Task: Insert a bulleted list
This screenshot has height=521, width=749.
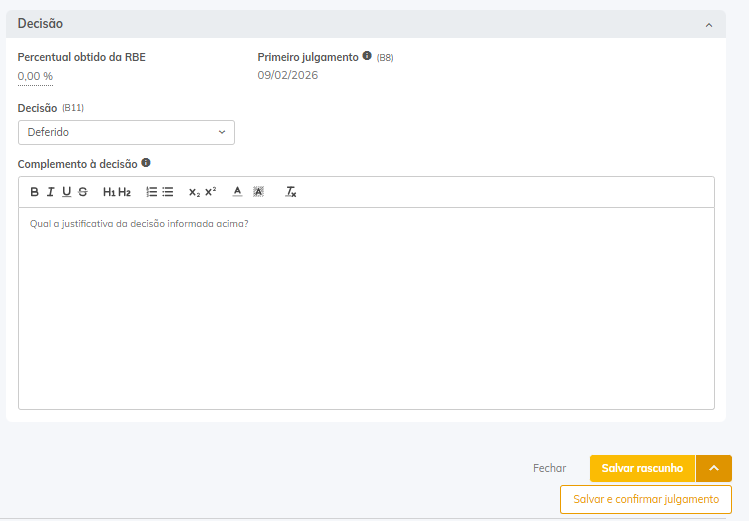Action: point(168,192)
